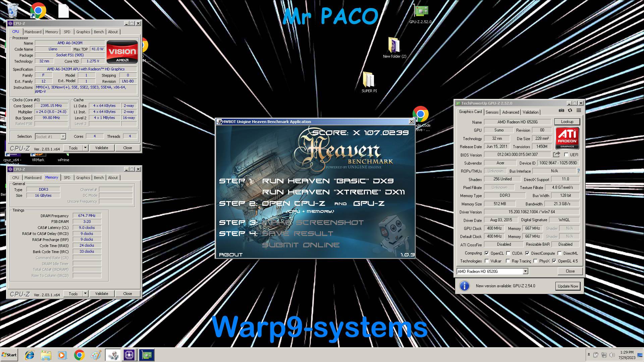Click Run Heaven "Xtreme" DX11
Image resolution: width=644 pixels, height=362 pixels.
pyautogui.click(x=333, y=192)
